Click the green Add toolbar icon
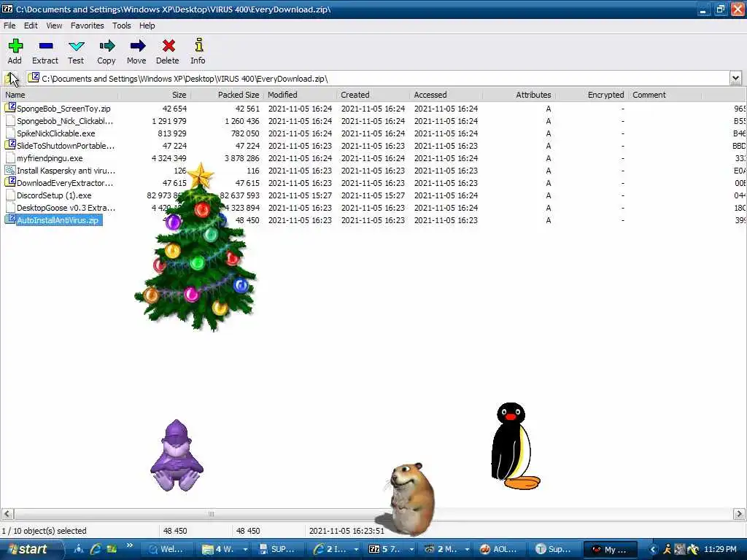The image size is (747, 560). tap(15, 46)
